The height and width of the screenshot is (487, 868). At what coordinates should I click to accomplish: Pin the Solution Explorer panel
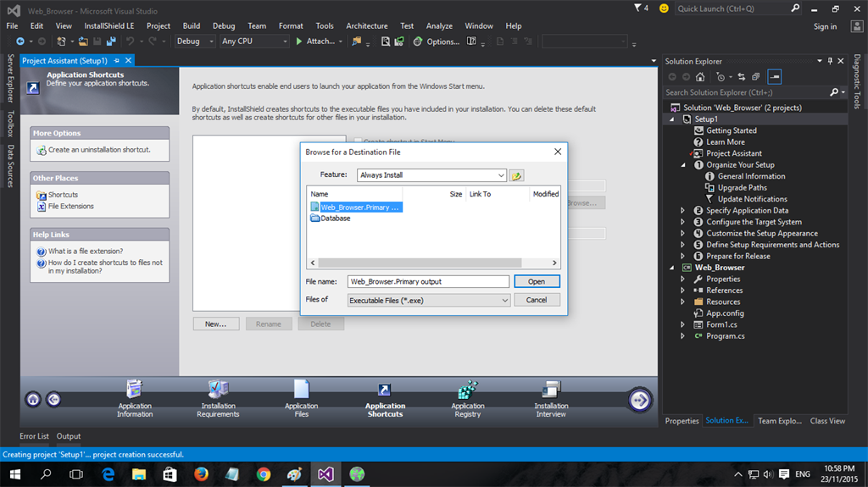pyautogui.click(x=830, y=61)
